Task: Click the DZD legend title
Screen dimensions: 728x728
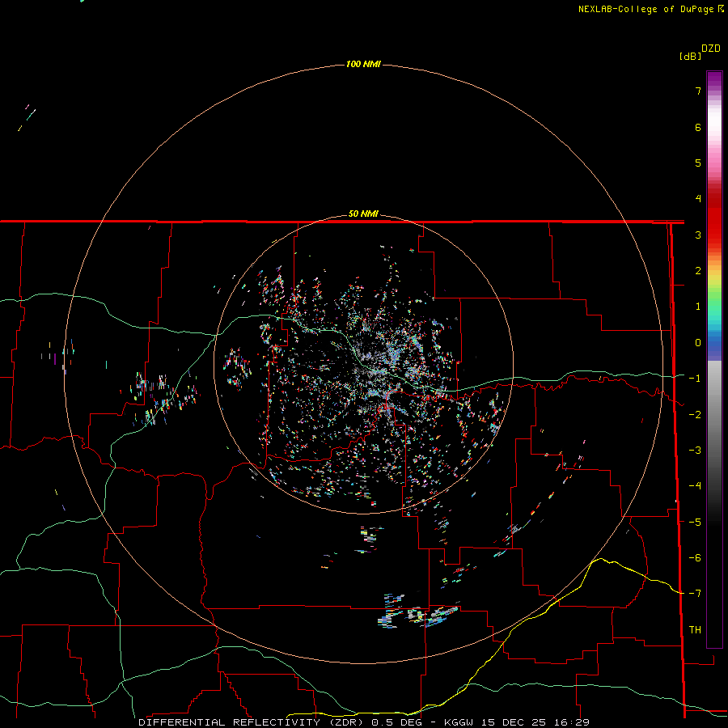Action: (x=711, y=49)
